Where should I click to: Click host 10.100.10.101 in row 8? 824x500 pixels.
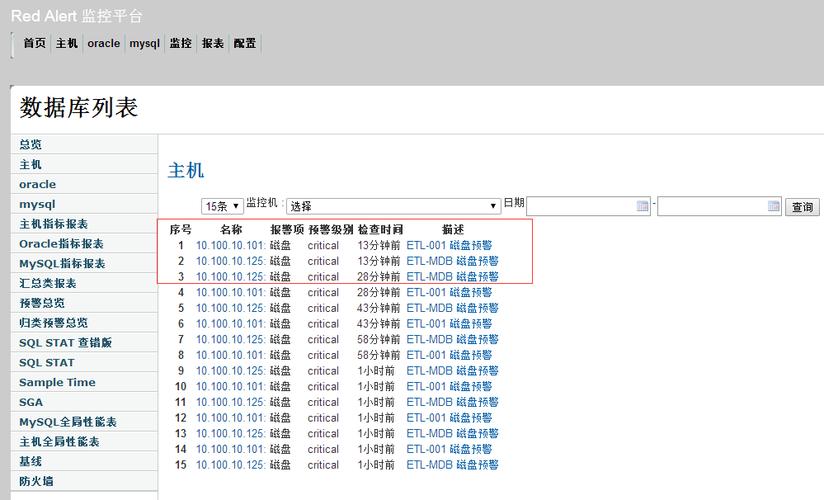pyautogui.click(x=230, y=355)
